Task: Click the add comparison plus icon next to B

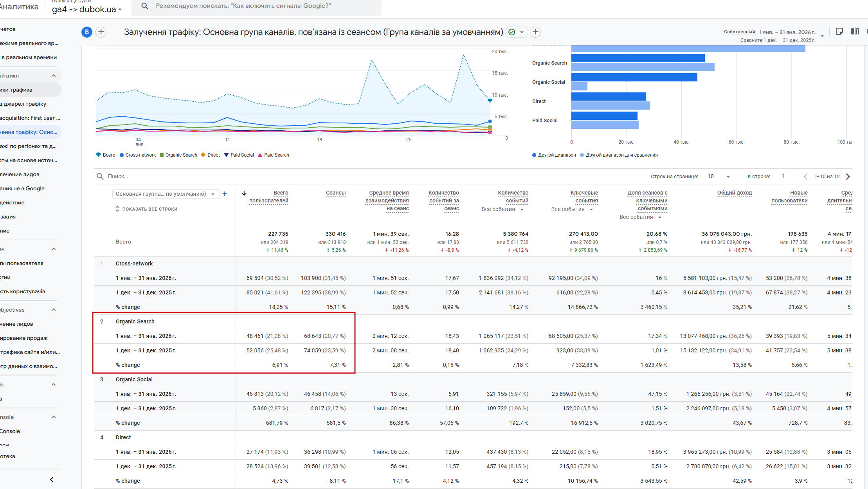Action: (x=101, y=32)
